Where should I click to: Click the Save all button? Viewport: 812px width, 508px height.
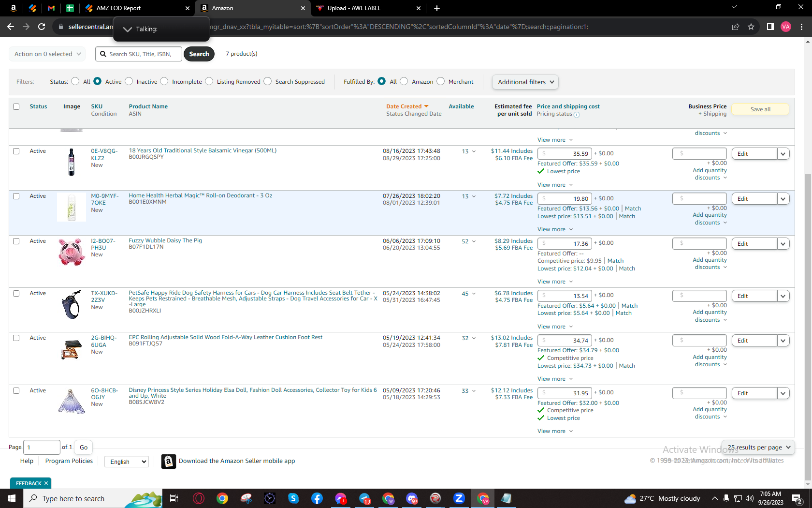coord(760,109)
